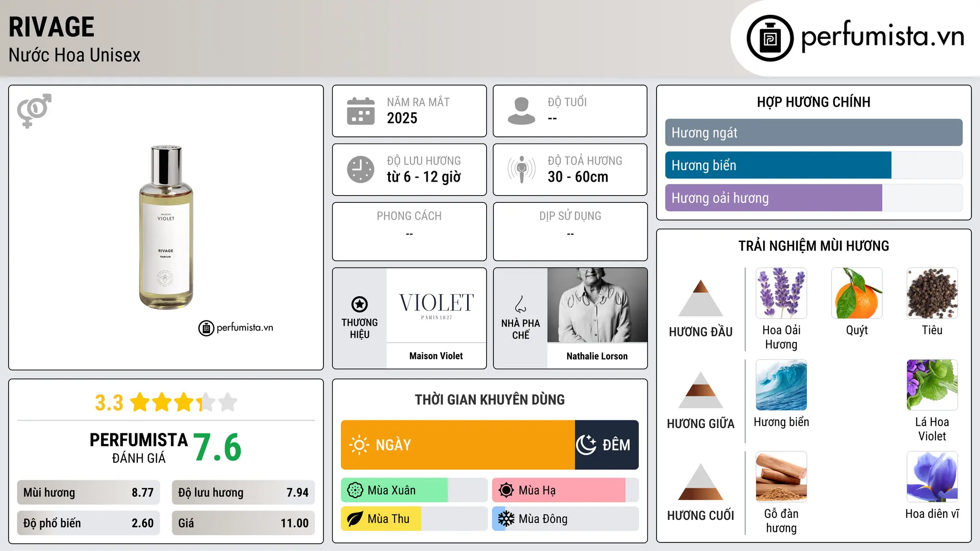Click the Độ phổ biến 2.60 score box
This screenshot has height=551, width=980.
coord(89,523)
